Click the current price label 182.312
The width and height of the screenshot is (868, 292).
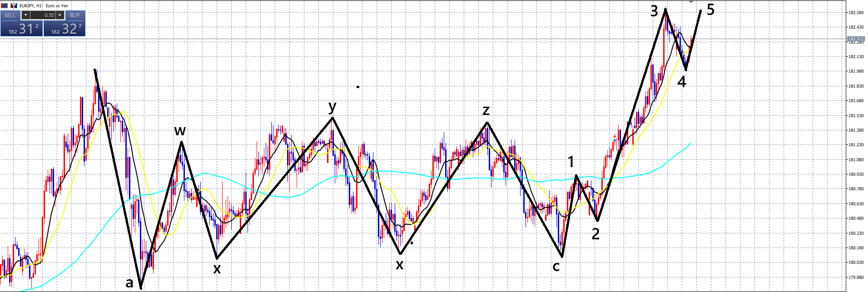pos(856,39)
